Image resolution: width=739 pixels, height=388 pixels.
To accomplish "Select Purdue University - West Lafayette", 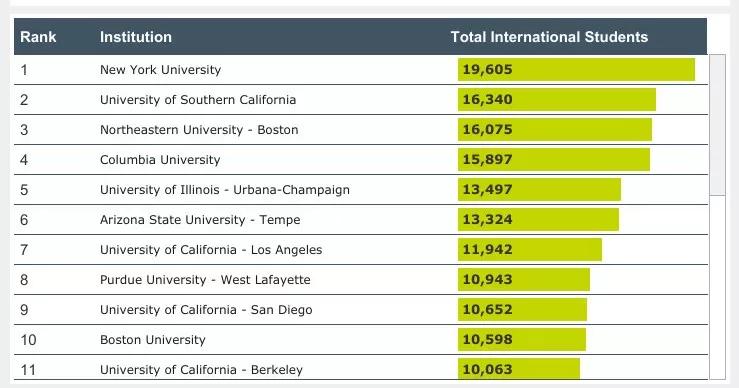I will pyautogui.click(x=205, y=280).
